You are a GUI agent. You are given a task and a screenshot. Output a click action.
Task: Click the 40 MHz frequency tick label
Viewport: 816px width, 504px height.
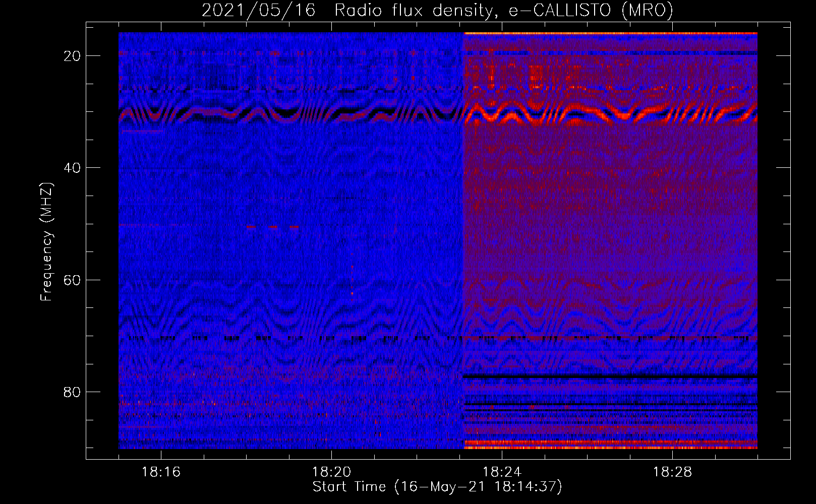[72, 168]
